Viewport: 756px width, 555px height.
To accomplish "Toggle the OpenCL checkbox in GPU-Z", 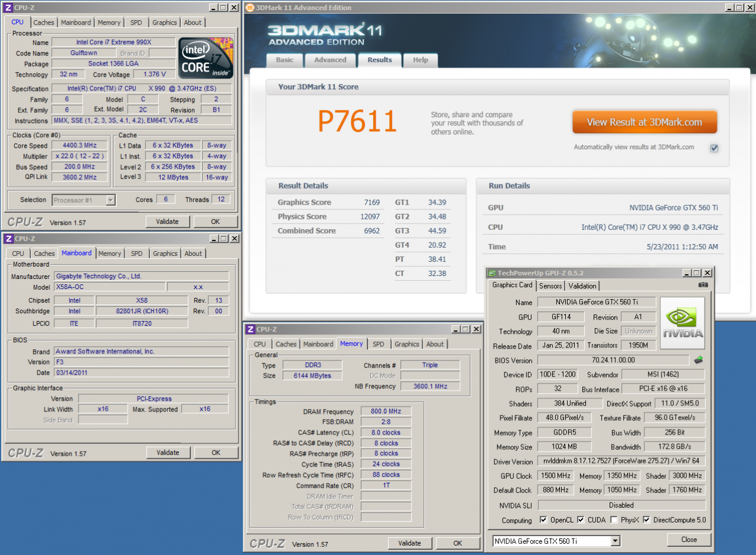I will [543, 520].
